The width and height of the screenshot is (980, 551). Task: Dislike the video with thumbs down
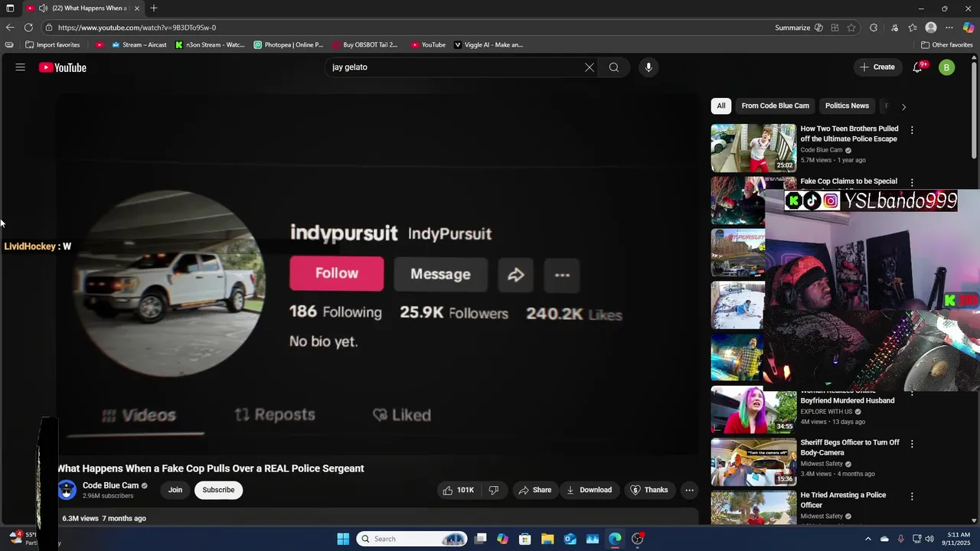[494, 490]
